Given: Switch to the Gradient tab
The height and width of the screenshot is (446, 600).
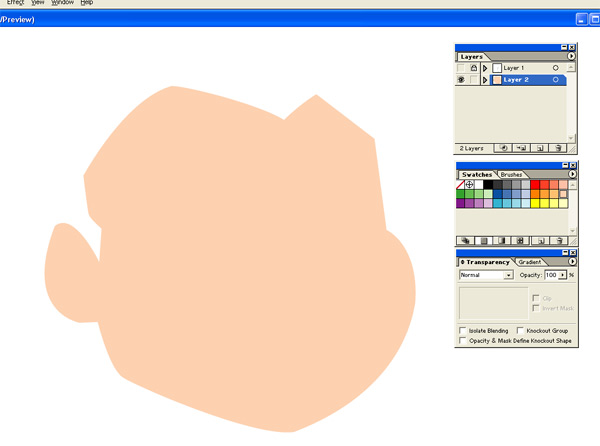Looking at the screenshot, I should (x=530, y=262).
